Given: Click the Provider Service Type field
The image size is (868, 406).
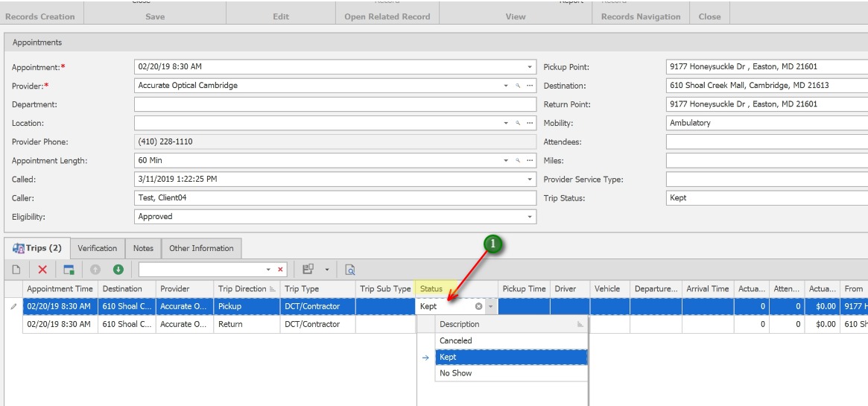Looking at the screenshot, I should click(x=767, y=180).
